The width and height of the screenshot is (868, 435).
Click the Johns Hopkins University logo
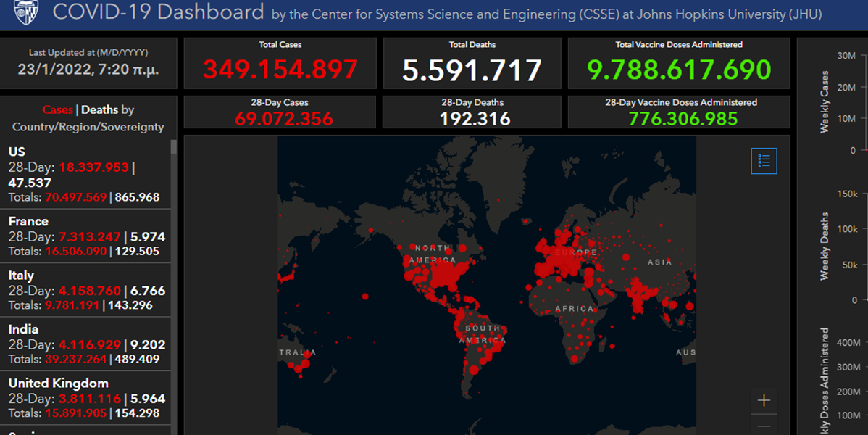[x=27, y=12]
